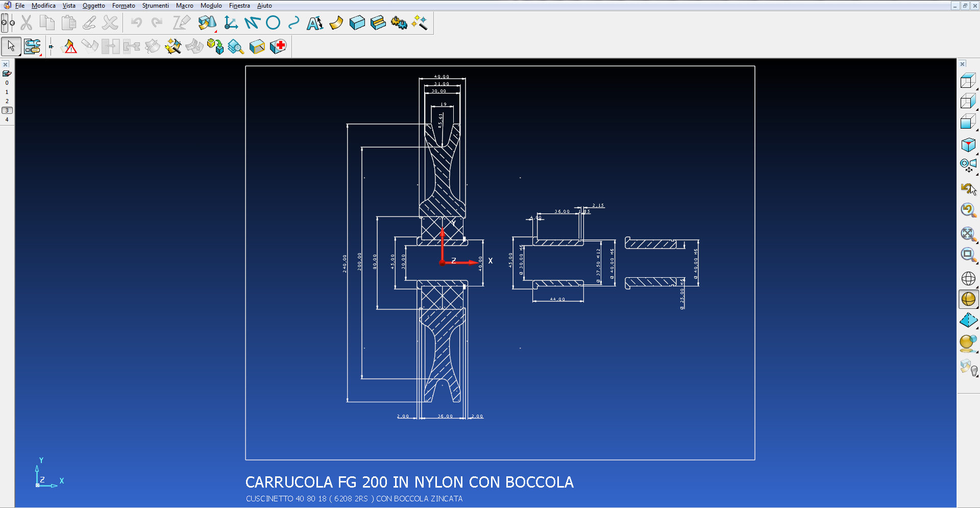The image size is (980, 508).
Task: Click the Copy icon in toolbar
Action: (x=47, y=23)
